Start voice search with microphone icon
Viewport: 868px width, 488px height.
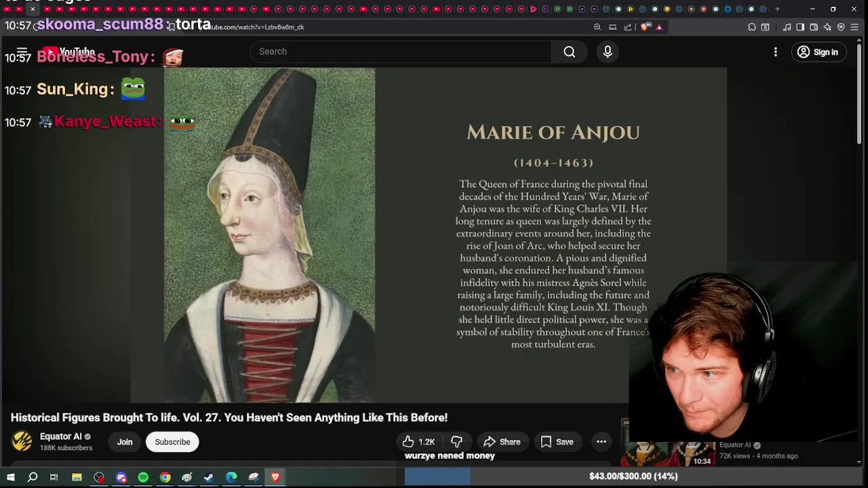click(608, 52)
